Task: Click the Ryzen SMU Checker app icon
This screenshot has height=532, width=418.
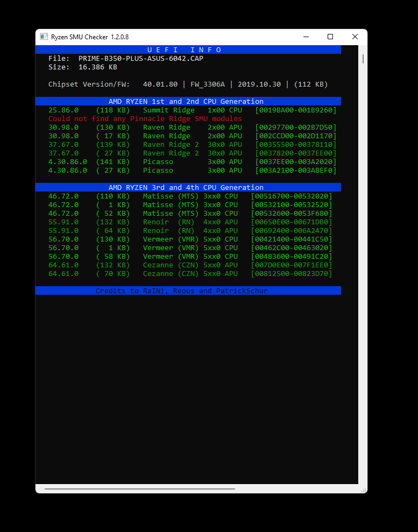Action: [x=44, y=37]
